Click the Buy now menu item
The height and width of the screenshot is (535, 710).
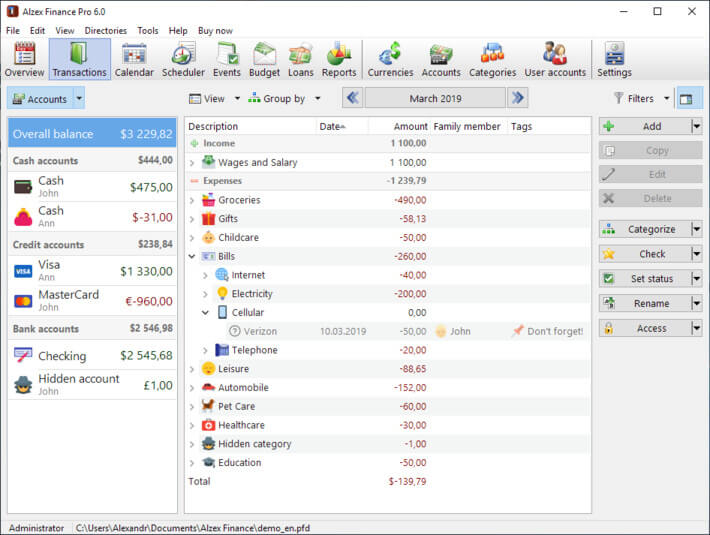[x=215, y=31]
